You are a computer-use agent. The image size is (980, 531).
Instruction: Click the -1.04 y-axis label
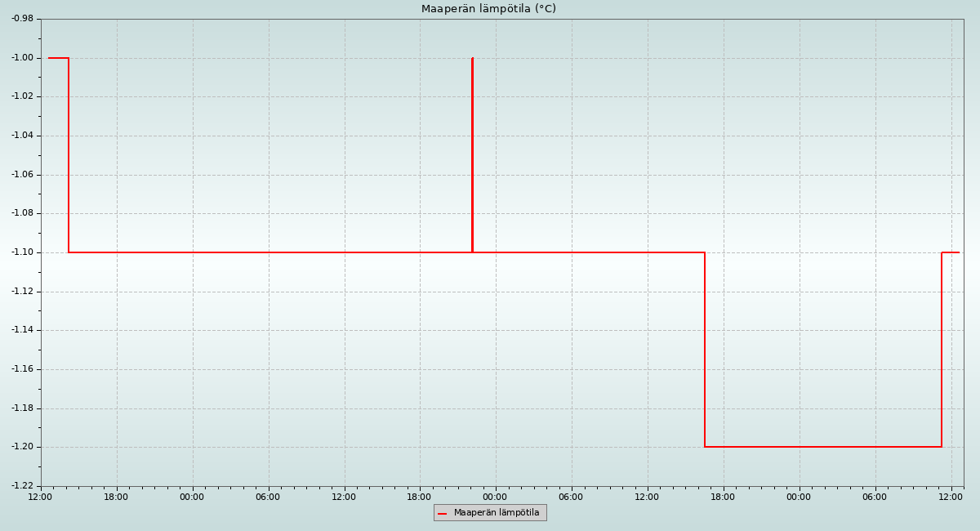[x=22, y=136]
